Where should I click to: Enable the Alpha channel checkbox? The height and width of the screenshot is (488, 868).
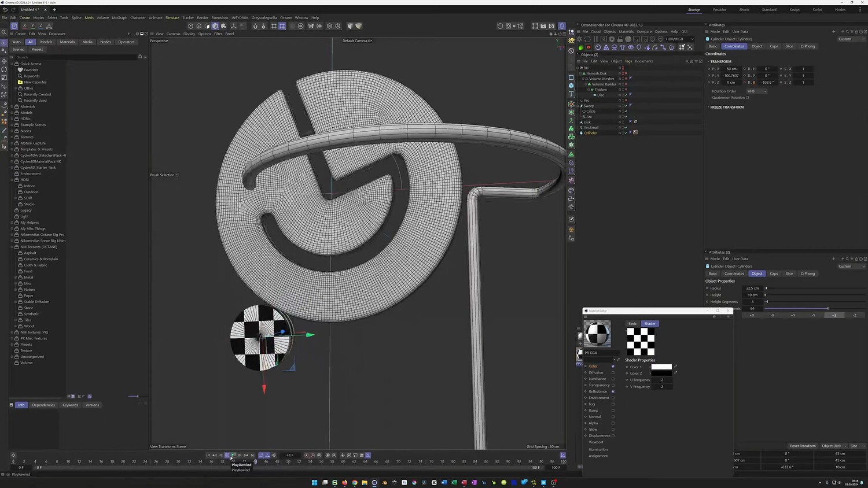pos(613,423)
